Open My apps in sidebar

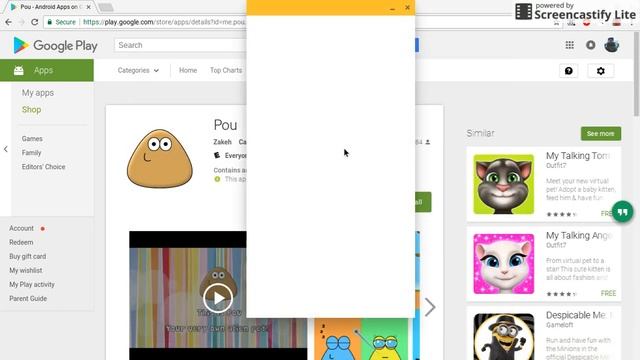[38, 93]
